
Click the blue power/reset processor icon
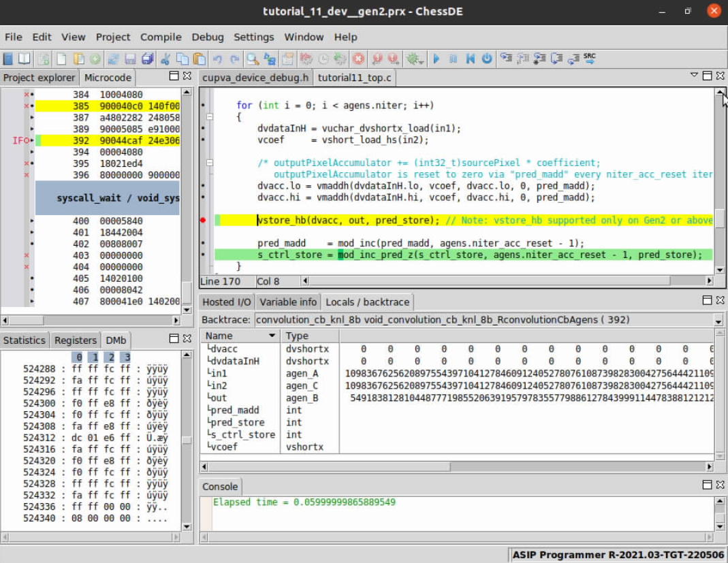[487, 59]
